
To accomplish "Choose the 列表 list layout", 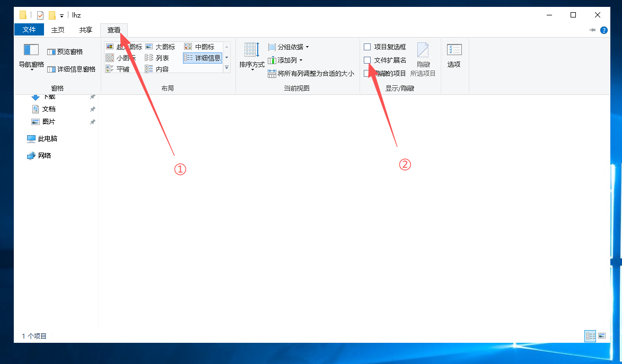I will click(157, 58).
